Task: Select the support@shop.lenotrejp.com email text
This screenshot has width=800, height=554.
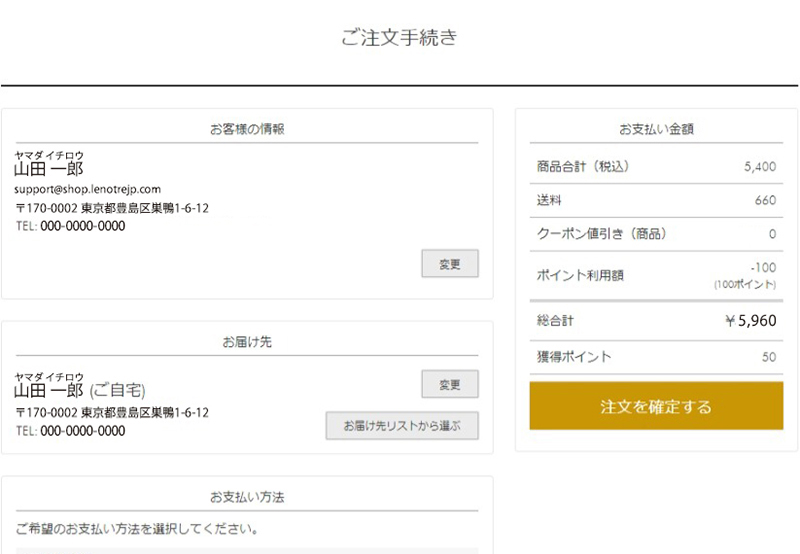Action: click(88, 189)
